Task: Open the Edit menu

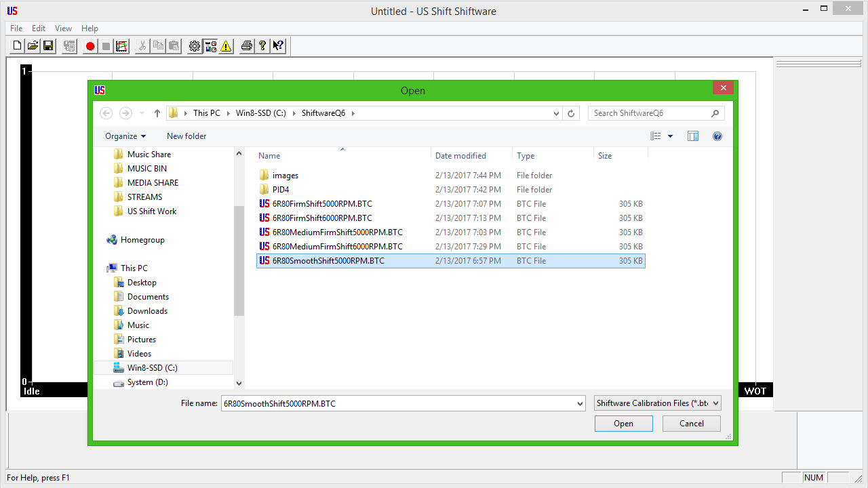Action: pyautogui.click(x=39, y=28)
